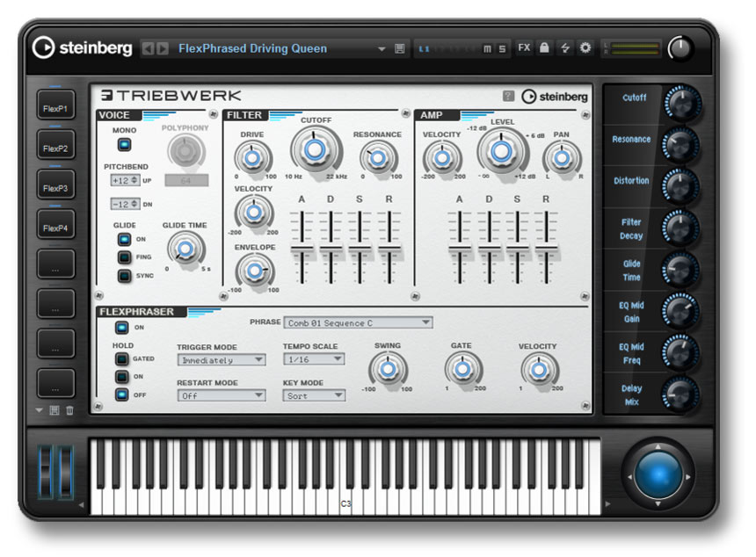Click the FlexPhraser Gate knob
The height and width of the screenshot is (557, 756).
(x=463, y=370)
